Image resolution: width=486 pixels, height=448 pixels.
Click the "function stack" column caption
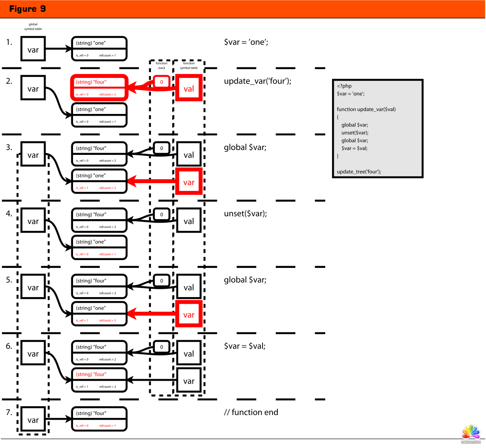click(161, 66)
